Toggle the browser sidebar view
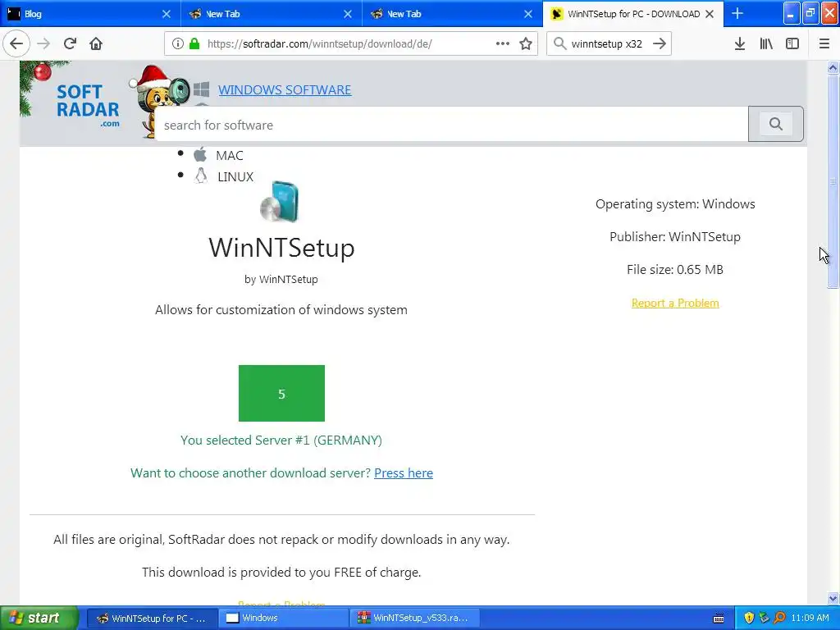This screenshot has width=840, height=630. tap(792, 43)
